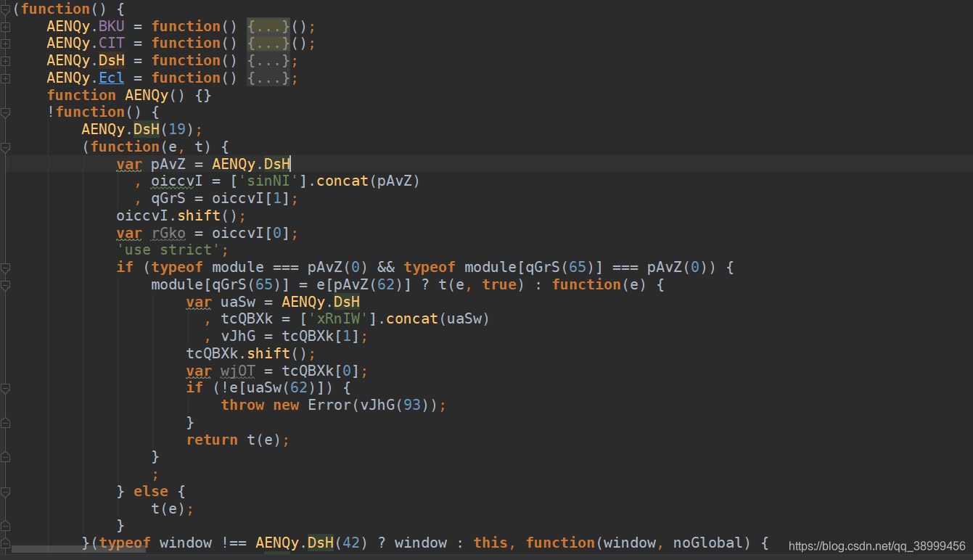This screenshot has height=560, width=973.
Task: Click the {...} placeholder on the Ecl line
Action: pos(268,78)
